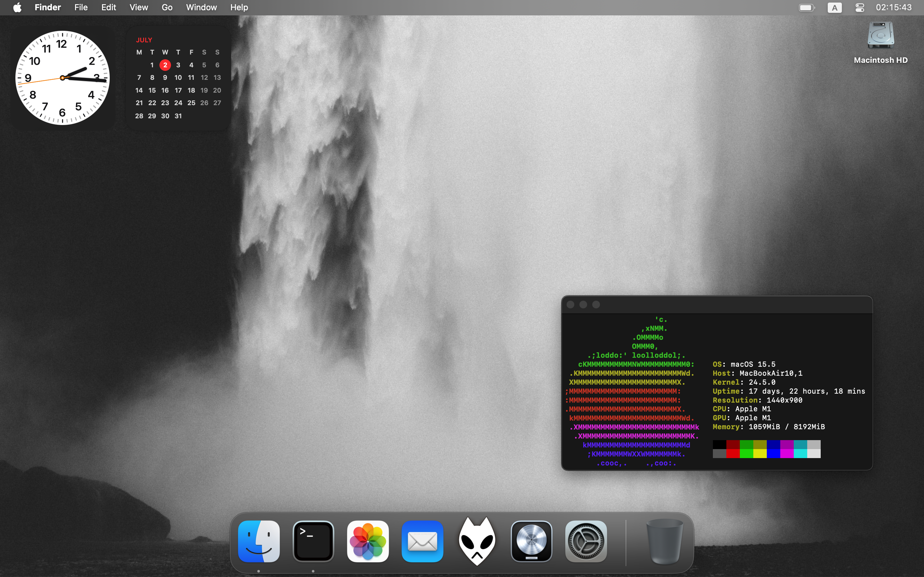Click the terminal window title bar
The width and height of the screenshot is (924, 577).
(725, 305)
